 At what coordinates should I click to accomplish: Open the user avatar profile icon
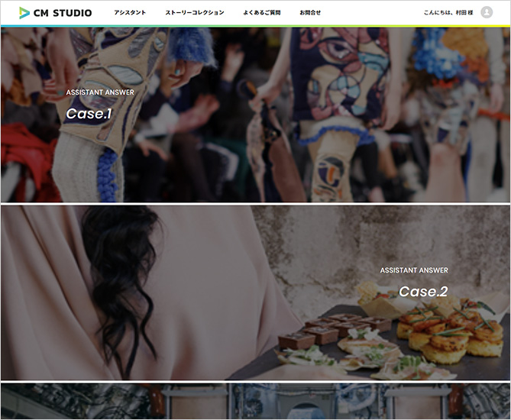(x=487, y=12)
